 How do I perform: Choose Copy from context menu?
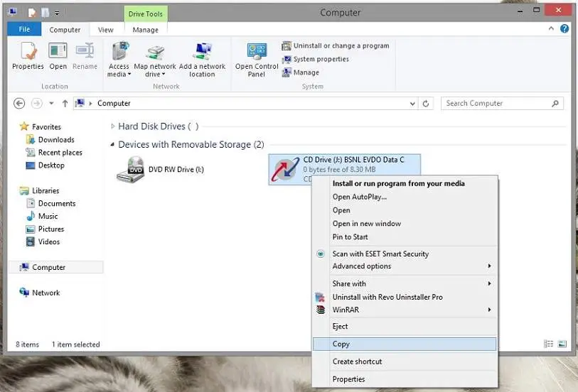click(x=405, y=344)
